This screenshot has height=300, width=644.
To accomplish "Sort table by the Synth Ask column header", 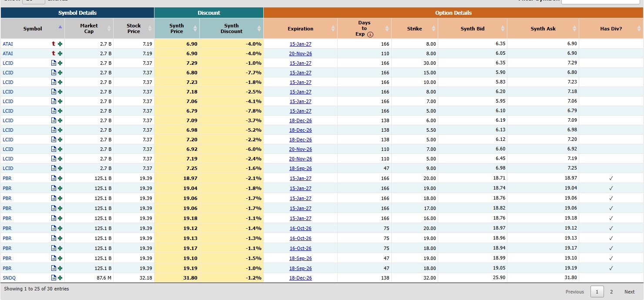I will pyautogui.click(x=543, y=29).
